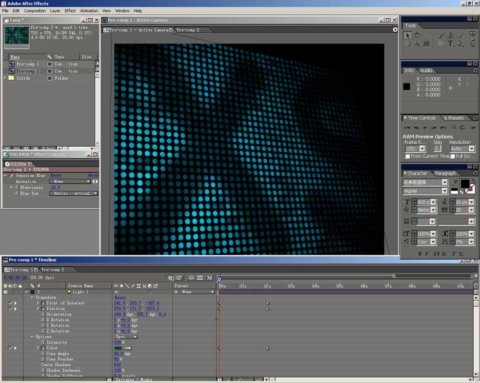
Task: Select Pre-comp 2 tab in Composition viewer
Action: point(188,30)
